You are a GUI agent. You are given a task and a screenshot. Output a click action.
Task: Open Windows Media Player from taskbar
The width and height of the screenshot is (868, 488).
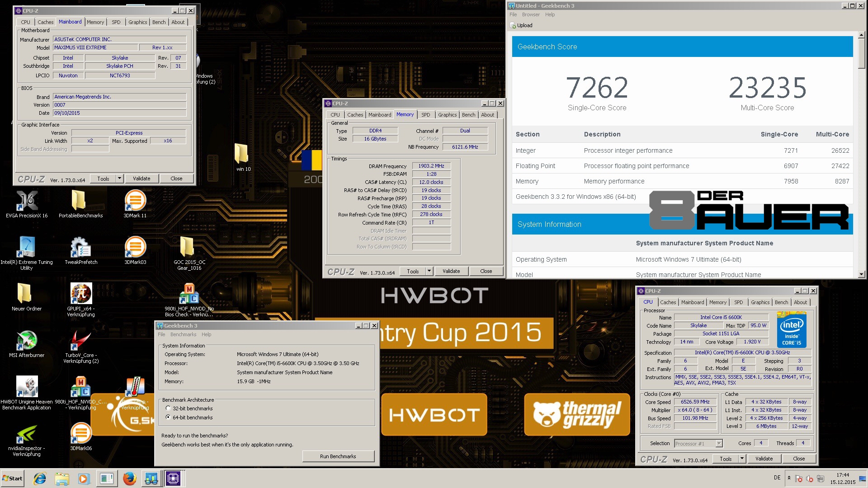[x=84, y=478]
